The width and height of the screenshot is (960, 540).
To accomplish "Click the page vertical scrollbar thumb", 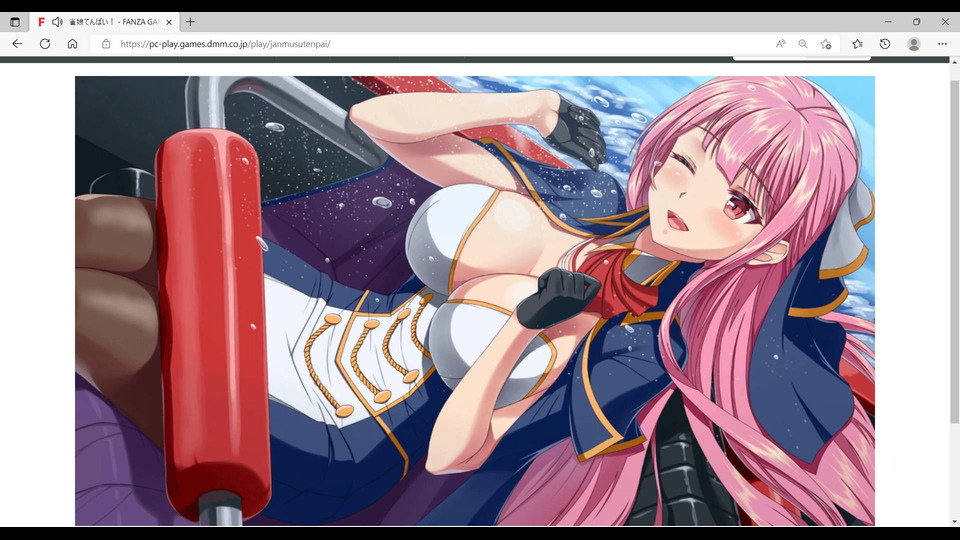I will [x=954, y=251].
